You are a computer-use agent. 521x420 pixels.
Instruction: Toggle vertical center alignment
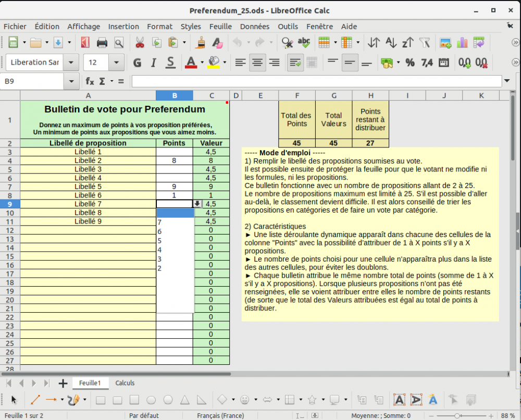coord(350,63)
